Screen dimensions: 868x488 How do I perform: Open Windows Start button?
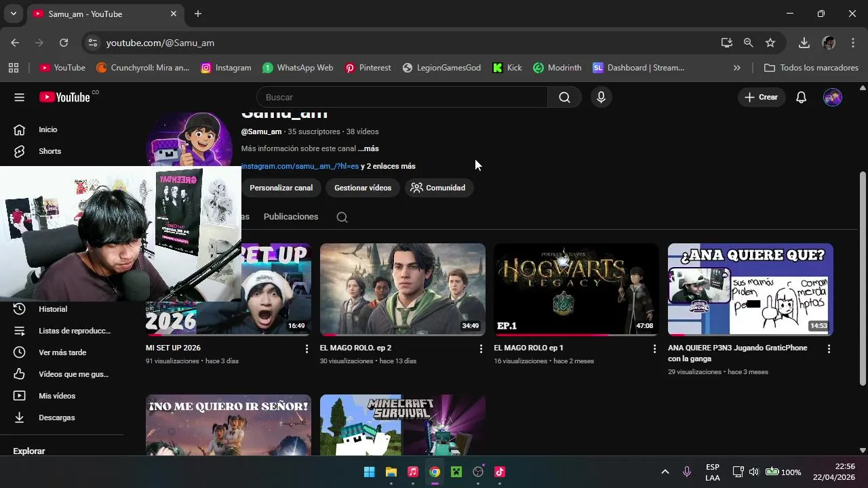[370, 472]
